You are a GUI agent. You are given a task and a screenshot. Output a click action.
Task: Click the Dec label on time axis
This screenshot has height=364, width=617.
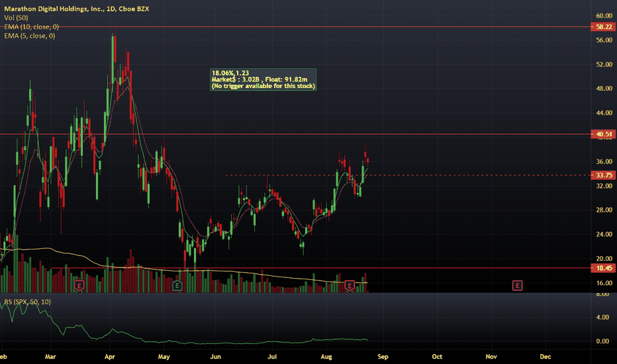546,357
